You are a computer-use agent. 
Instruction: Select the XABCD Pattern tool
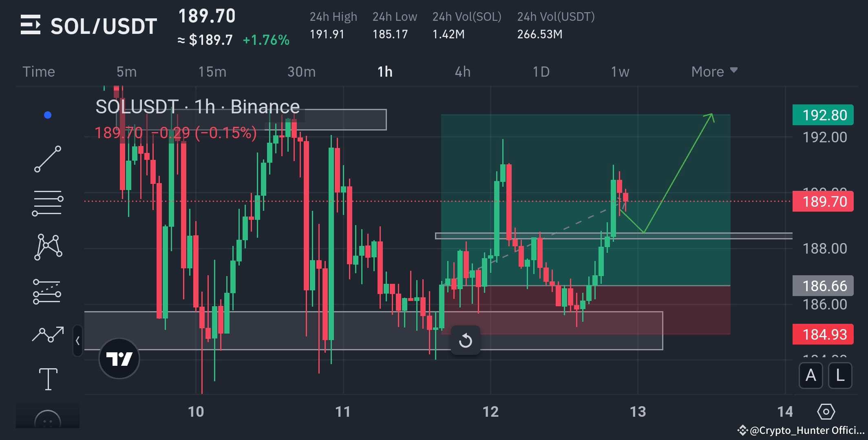pyautogui.click(x=48, y=245)
